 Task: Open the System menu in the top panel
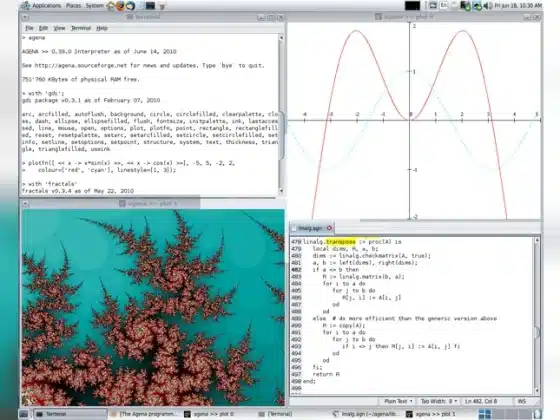point(94,6)
